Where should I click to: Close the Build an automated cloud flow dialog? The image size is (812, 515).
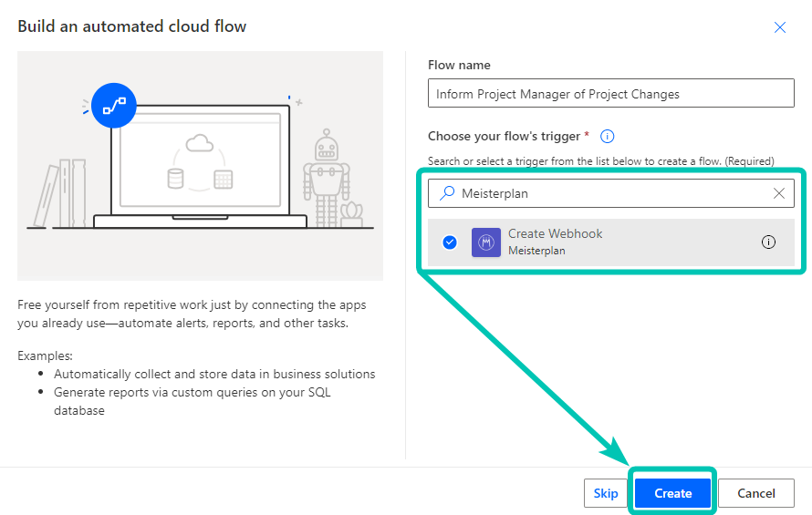click(779, 27)
